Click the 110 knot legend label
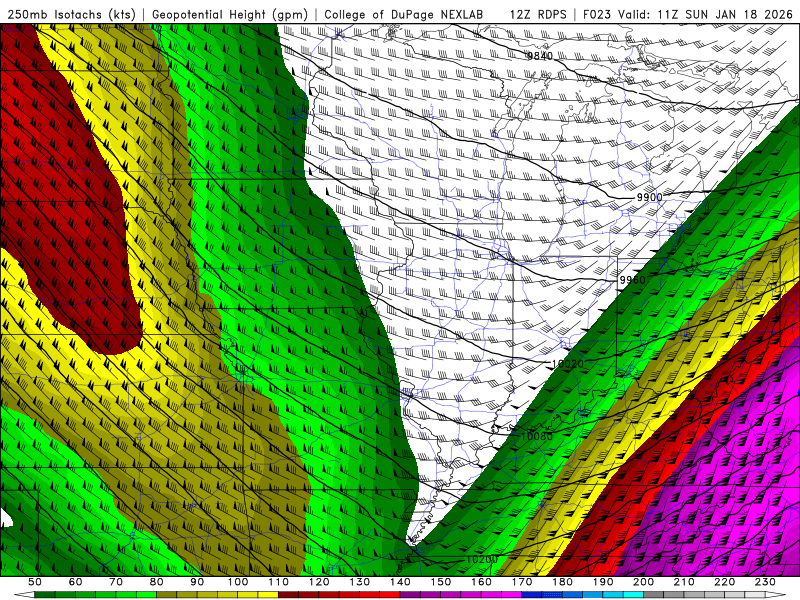Screen dimensions: 800x600 tap(279, 582)
